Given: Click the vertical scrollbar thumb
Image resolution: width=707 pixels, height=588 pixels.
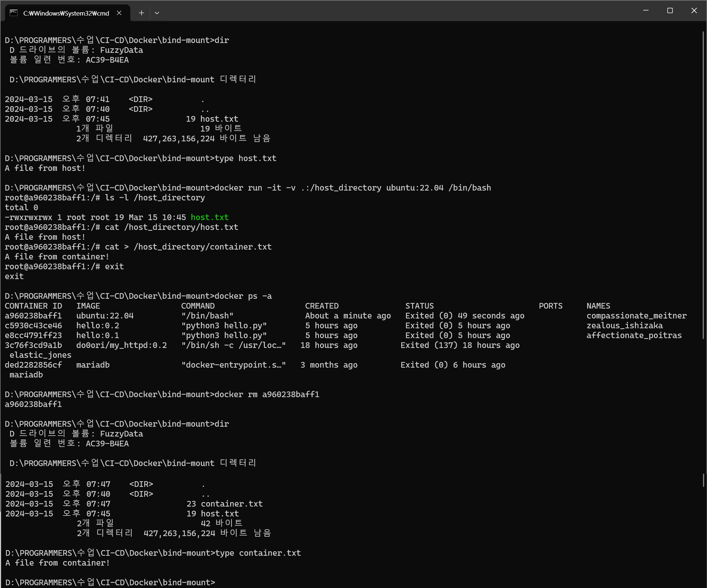Looking at the screenshot, I should (x=703, y=186).
